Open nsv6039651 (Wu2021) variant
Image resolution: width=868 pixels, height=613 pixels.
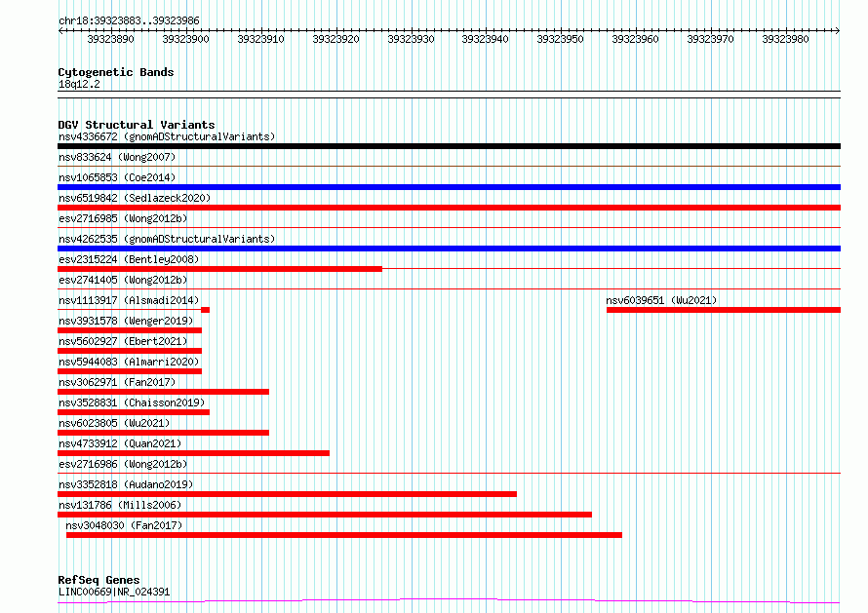[x=661, y=300]
